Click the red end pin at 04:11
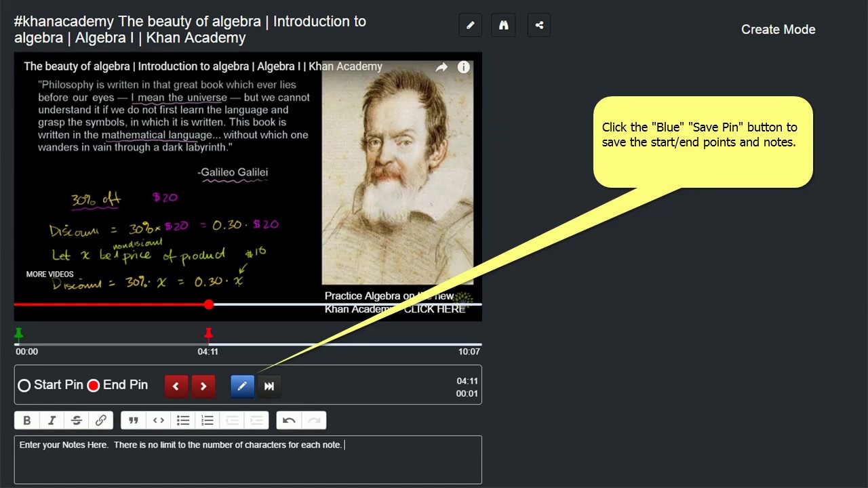 point(209,333)
